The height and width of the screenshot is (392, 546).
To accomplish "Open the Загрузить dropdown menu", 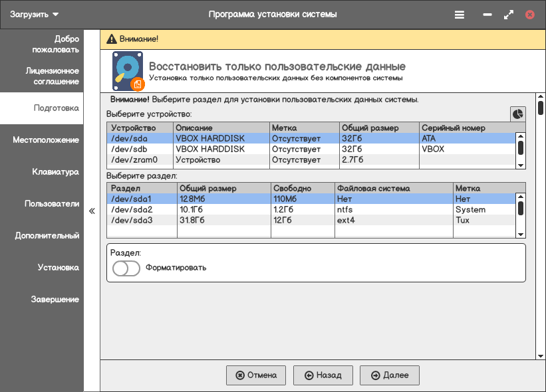I will pos(35,14).
